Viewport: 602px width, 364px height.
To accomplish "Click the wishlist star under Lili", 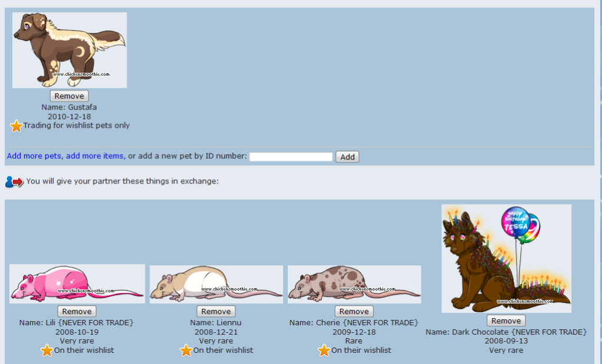I will (x=46, y=350).
